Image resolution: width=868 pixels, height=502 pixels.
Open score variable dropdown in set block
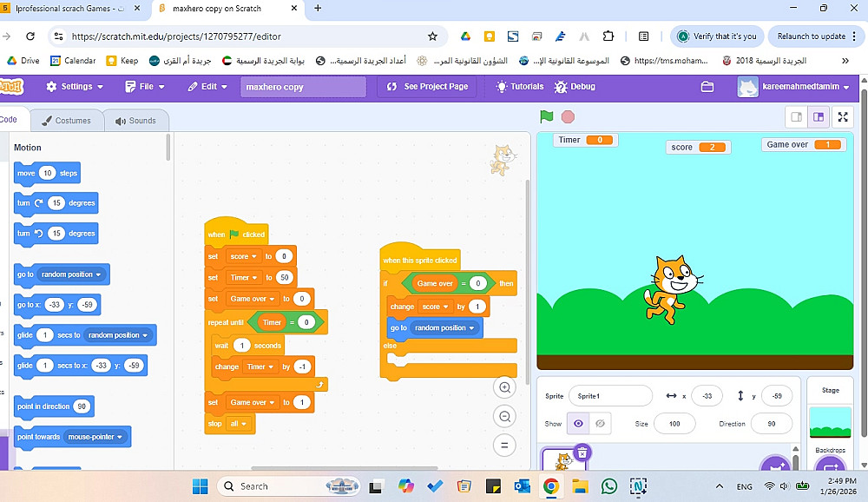tap(244, 256)
